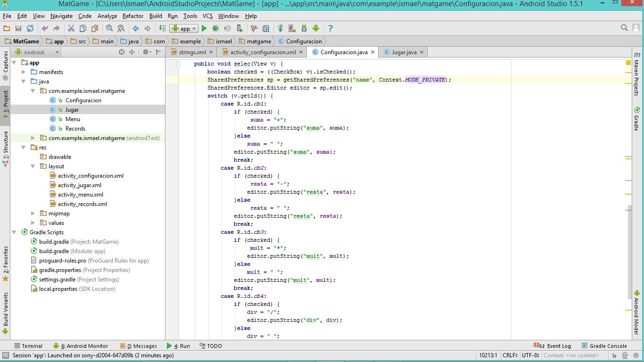Open the Analyze menu
Viewport: 644px width, 362px height.
point(107,16)
